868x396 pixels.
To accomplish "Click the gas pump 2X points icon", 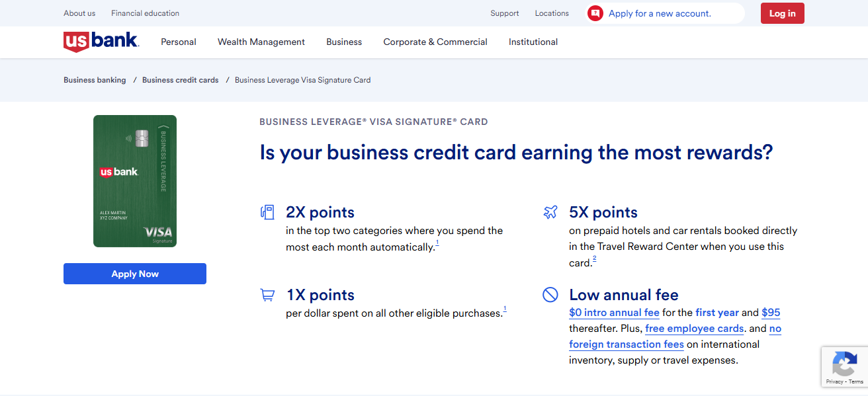I will coord(267,212).
